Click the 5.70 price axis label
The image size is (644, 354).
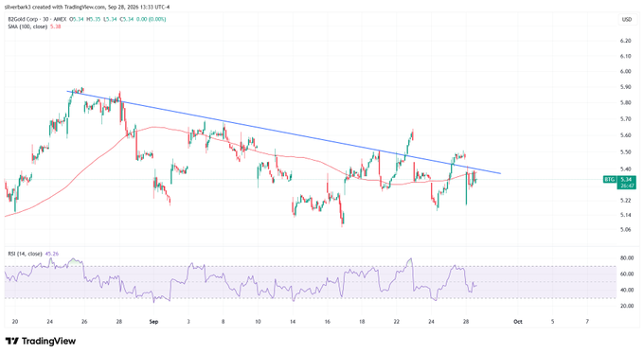(625, 119)
